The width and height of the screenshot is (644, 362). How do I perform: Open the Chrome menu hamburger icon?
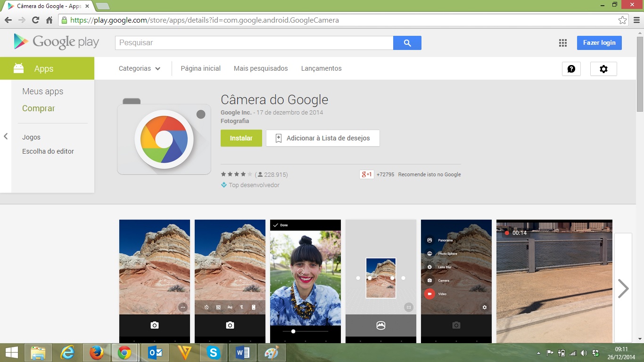[636, 20]
